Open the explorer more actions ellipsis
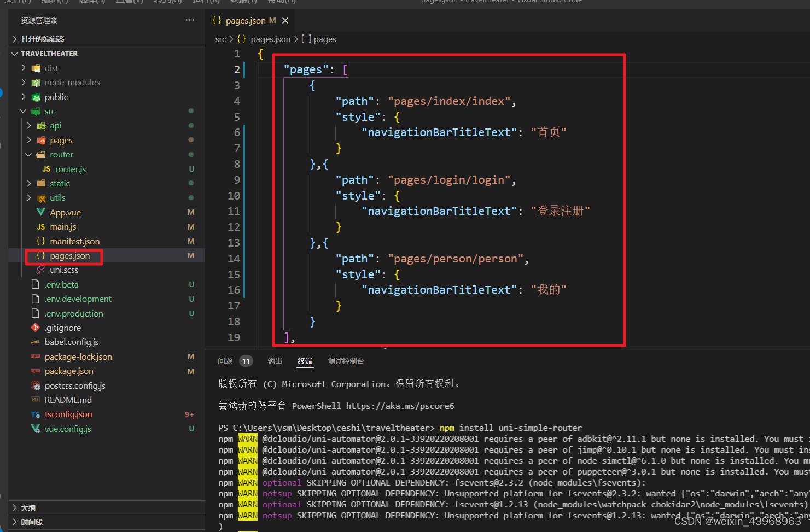 pyautogui.click(x=190, y=20)
